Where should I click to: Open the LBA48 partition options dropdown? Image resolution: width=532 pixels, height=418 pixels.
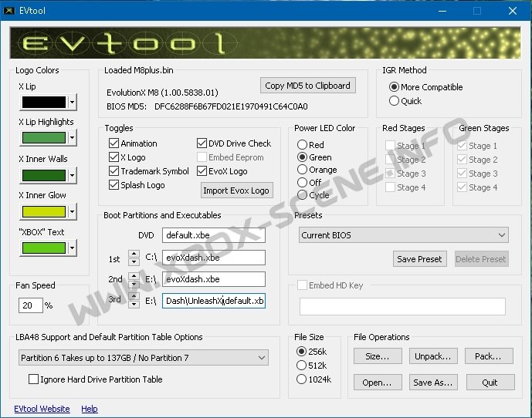pos(144,358)
